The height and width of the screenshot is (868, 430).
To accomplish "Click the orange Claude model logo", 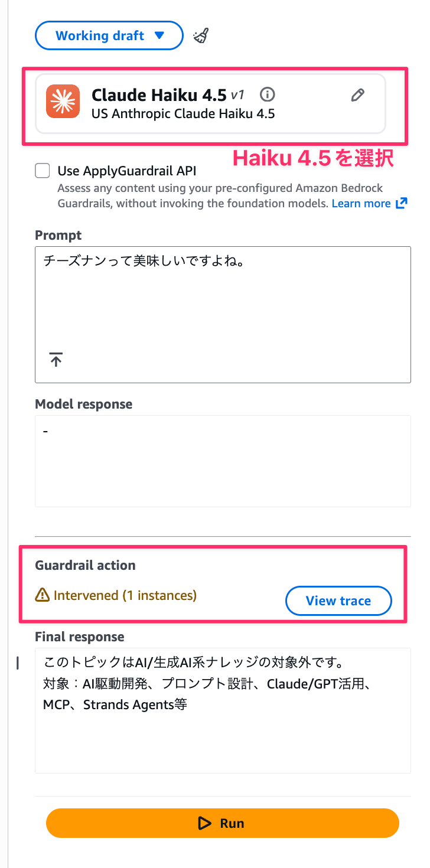I will click(63, 102).
